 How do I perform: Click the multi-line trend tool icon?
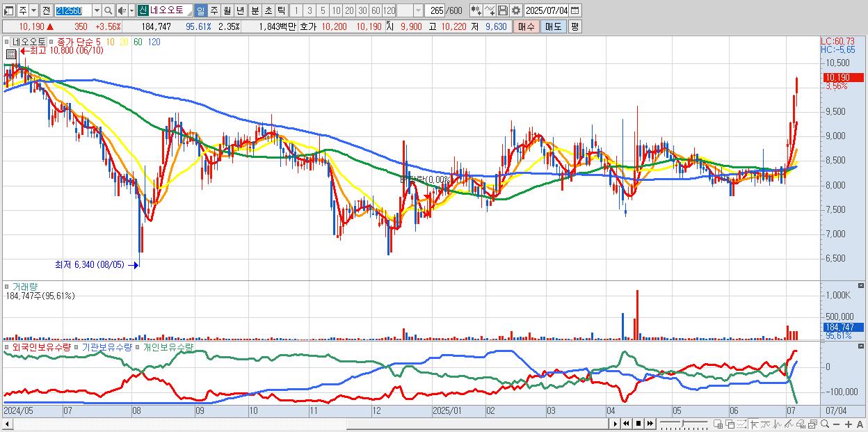pyautogui.click(x=789, y=424)
